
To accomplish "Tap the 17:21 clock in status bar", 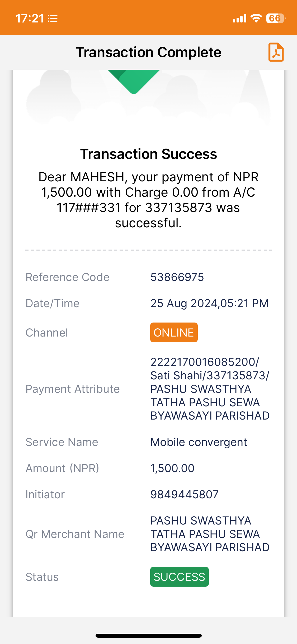I will [x=30, y=19].
